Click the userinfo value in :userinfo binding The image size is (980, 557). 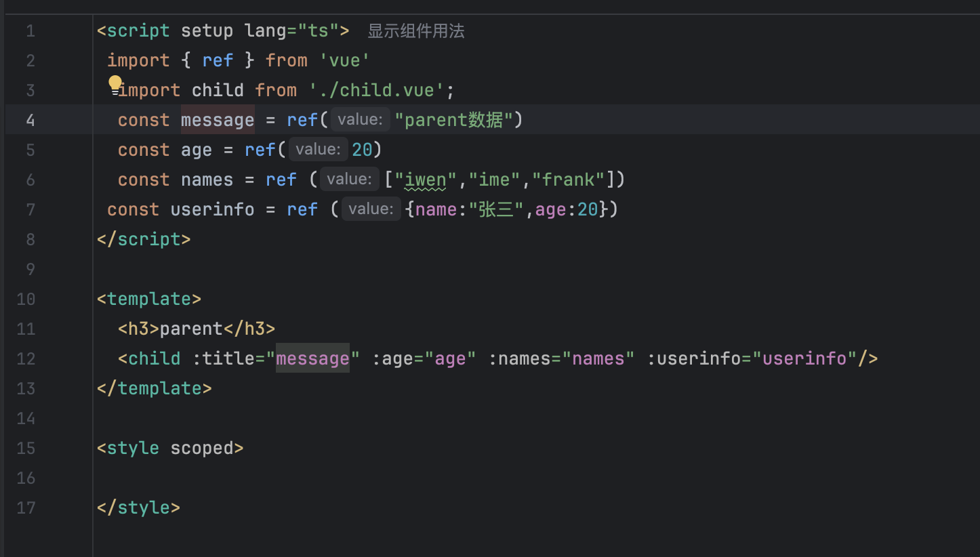(804, 358)
